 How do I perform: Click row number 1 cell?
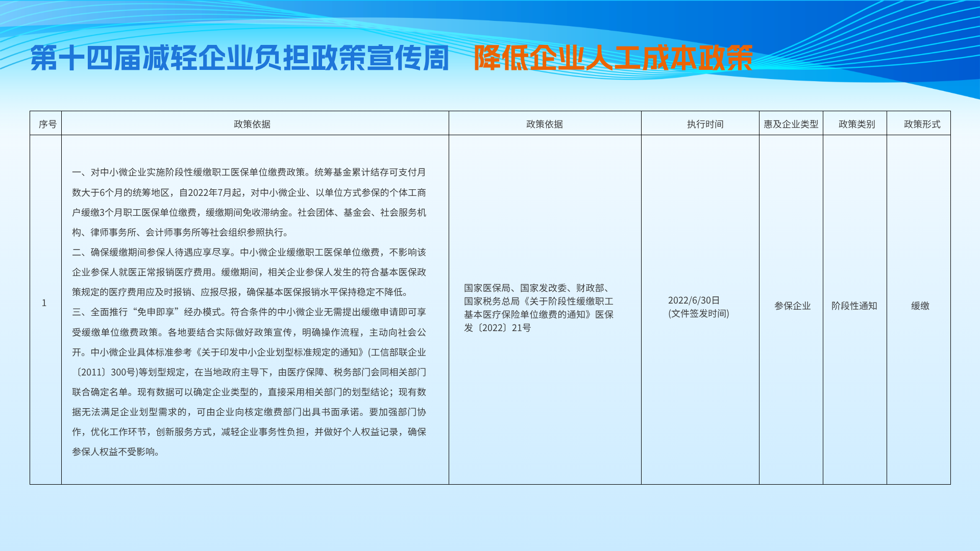click(44, 303)
